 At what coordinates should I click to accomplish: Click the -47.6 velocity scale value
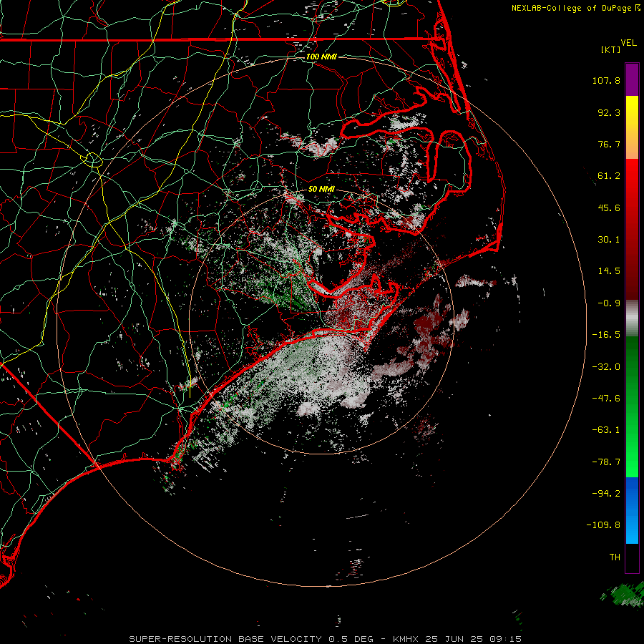[x=606, y=399]
